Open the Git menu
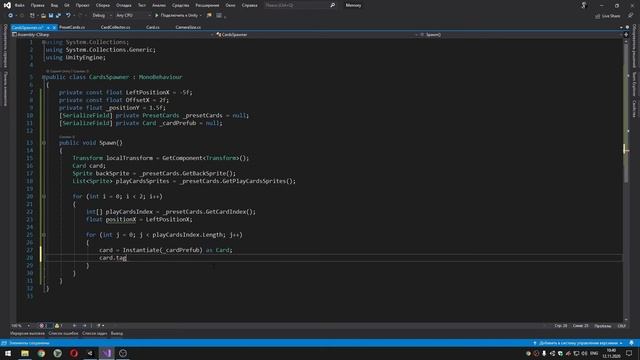 (67, 5)
